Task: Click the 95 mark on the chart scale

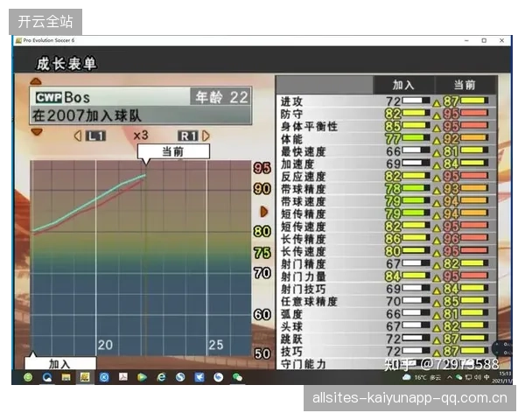Action: [x=262, y=168]
